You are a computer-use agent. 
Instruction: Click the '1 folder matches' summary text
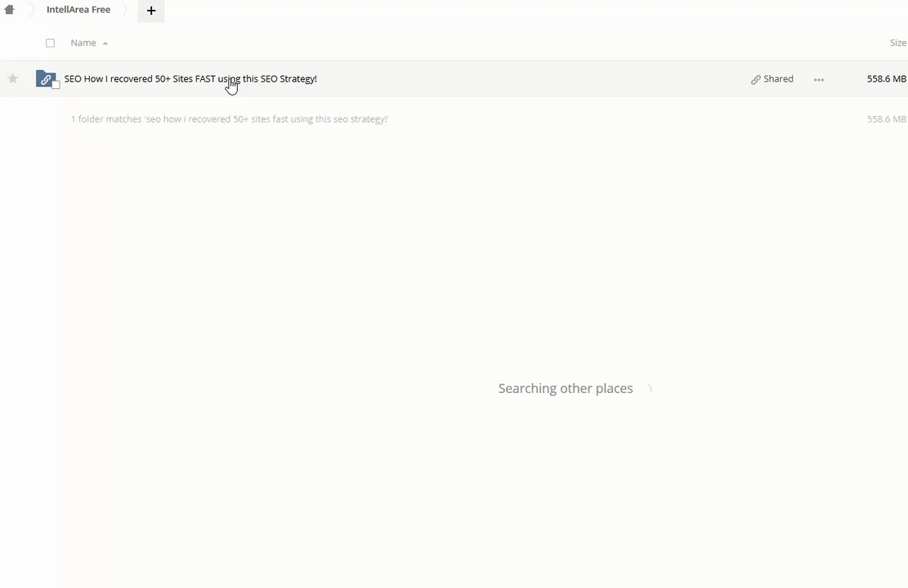pyautogui.click(x=229, y=119)
